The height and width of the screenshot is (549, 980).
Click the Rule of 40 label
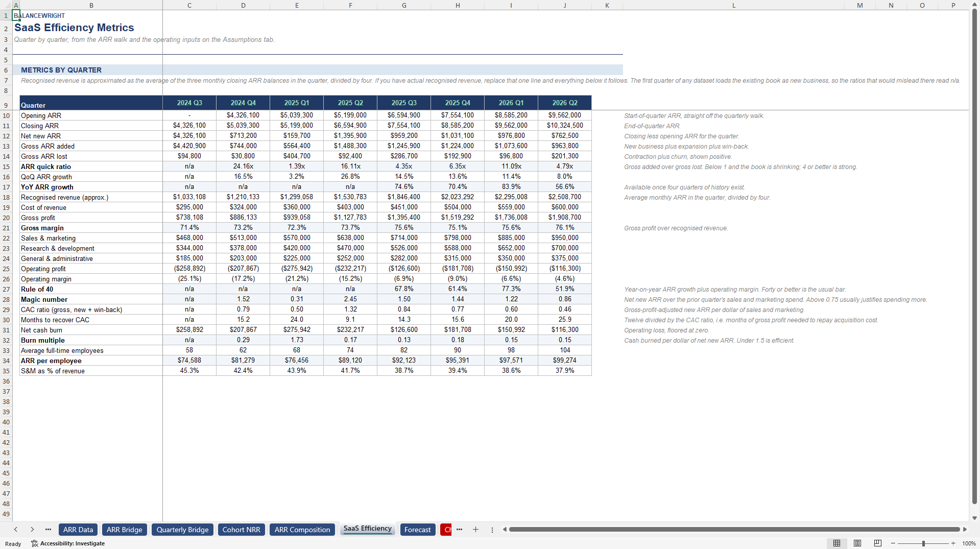click(37, 289)
